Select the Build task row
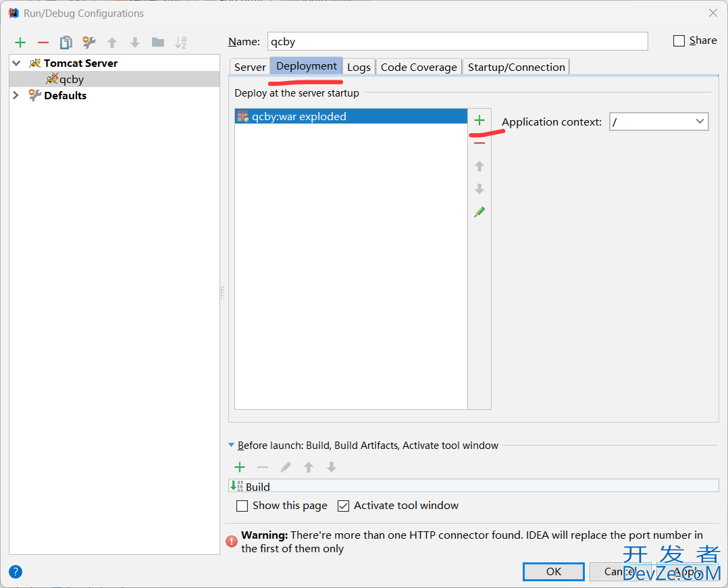This screenshot has height=588, width=728. tap(473, 486)
